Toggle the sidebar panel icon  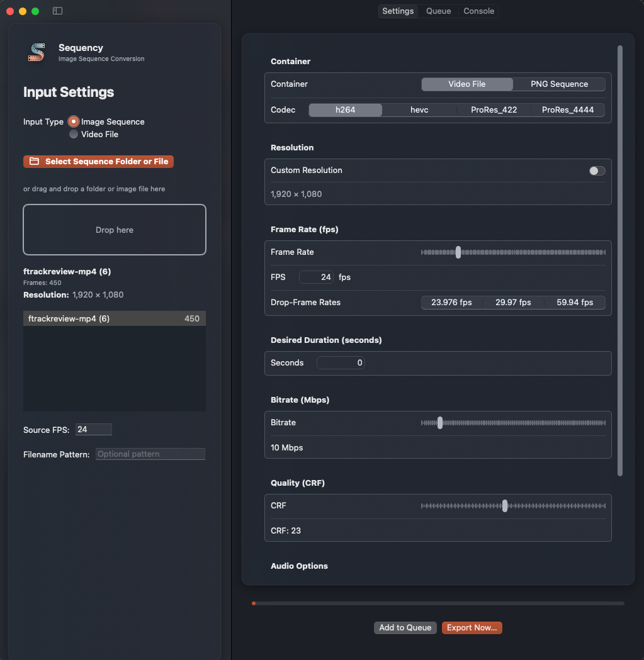(57, 11)
